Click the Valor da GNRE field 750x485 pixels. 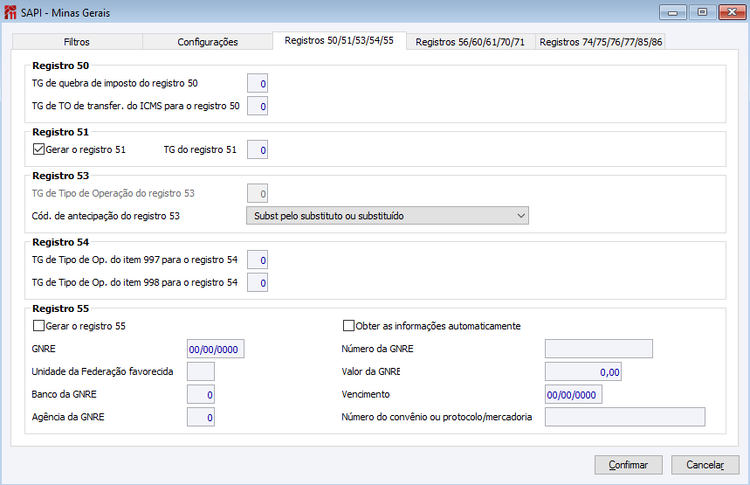point(584,372)
